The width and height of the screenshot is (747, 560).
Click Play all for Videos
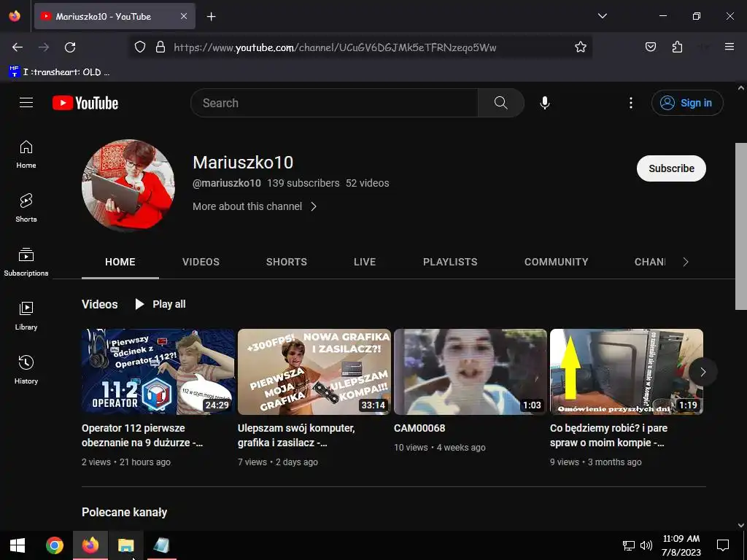point(160,304)
